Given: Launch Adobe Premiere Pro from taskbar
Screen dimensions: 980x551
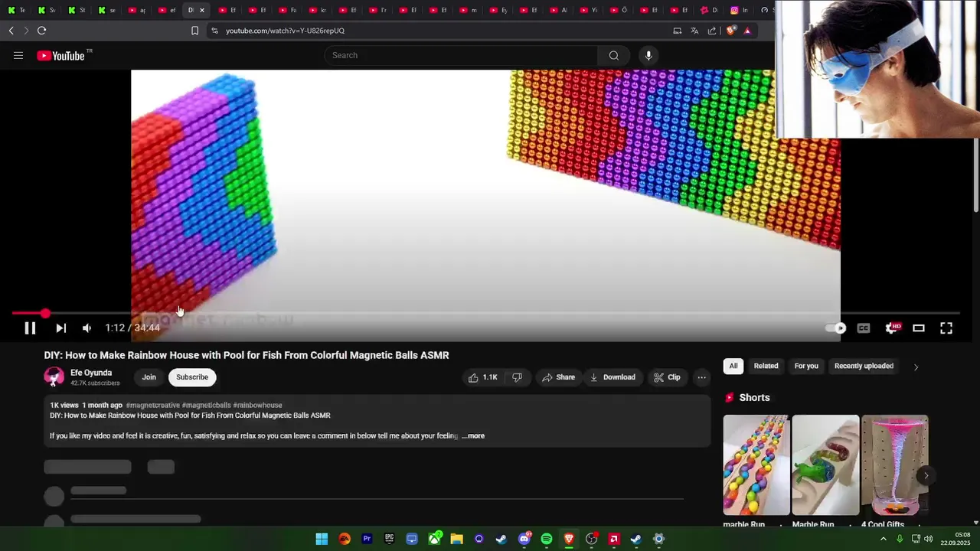Looking at the screenshot, I should [367, 539].
